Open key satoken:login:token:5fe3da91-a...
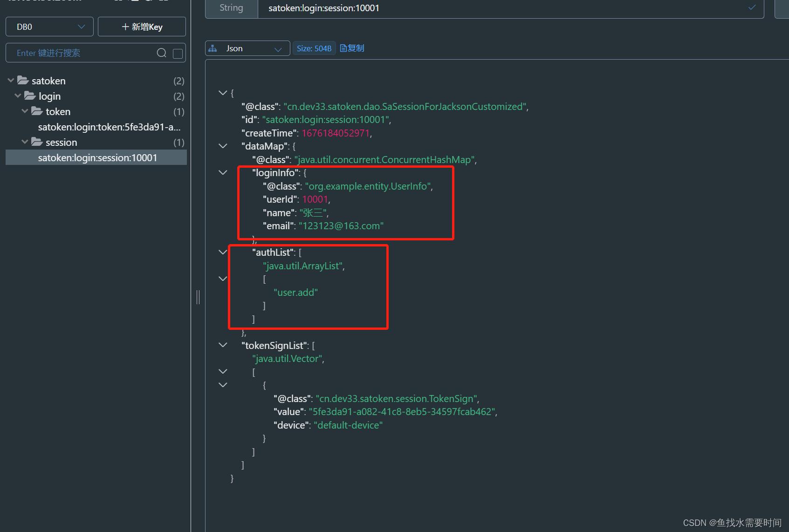The width and height of the screenshot is (789, 532). 109,127
